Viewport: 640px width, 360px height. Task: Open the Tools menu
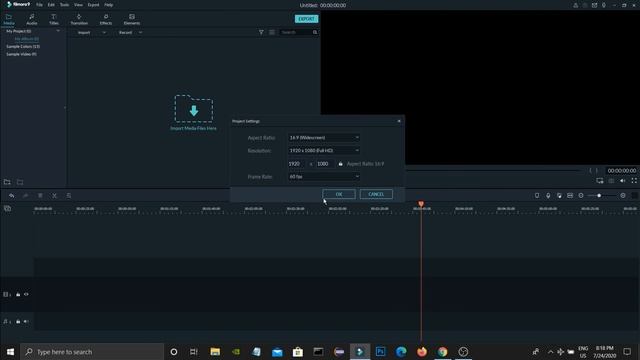[x=64, y=5]
